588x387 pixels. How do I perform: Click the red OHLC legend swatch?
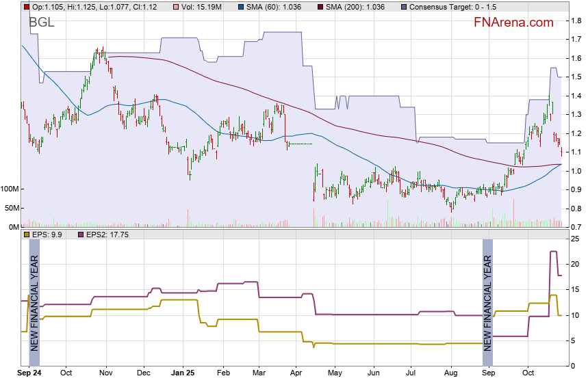(x=27, y=6)
